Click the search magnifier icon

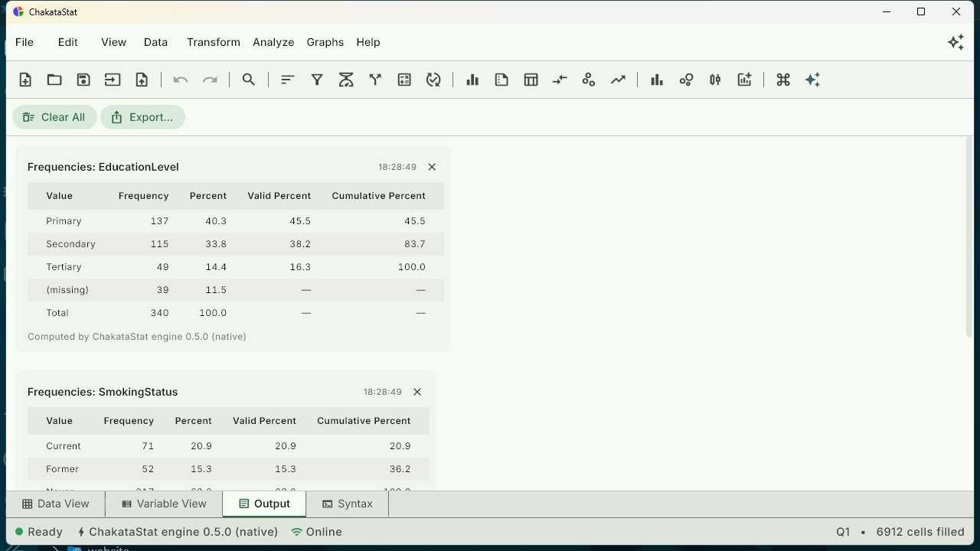click(x=249, y=80)
